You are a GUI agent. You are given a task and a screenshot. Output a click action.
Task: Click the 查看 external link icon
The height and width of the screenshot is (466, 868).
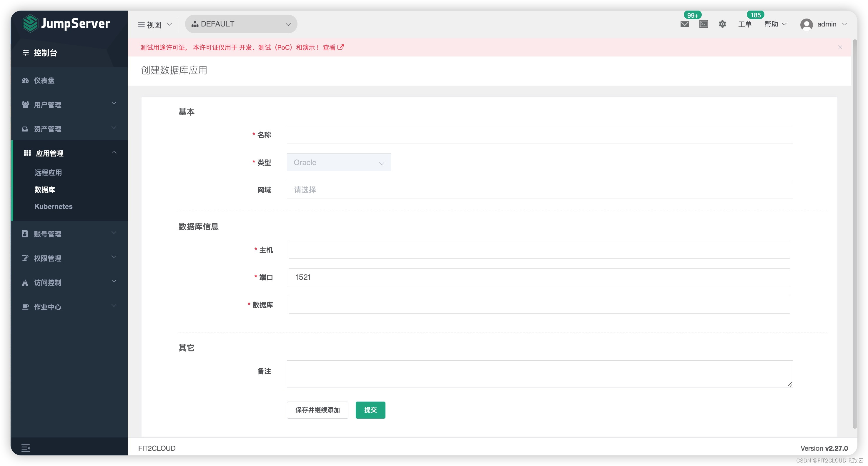pyautogui.click(x=341, y=47)
